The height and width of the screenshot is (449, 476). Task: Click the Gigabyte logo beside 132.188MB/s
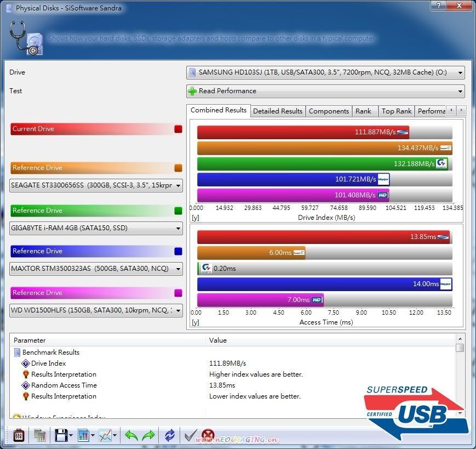(x=441, y=164)
